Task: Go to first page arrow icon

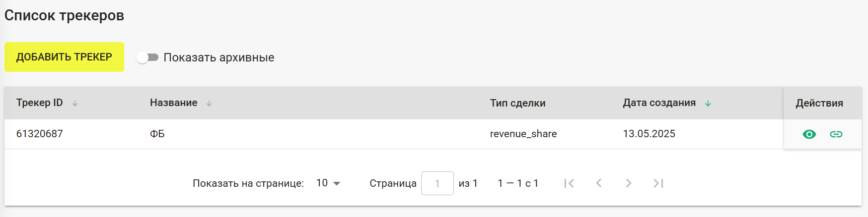Action: (569, 183)
